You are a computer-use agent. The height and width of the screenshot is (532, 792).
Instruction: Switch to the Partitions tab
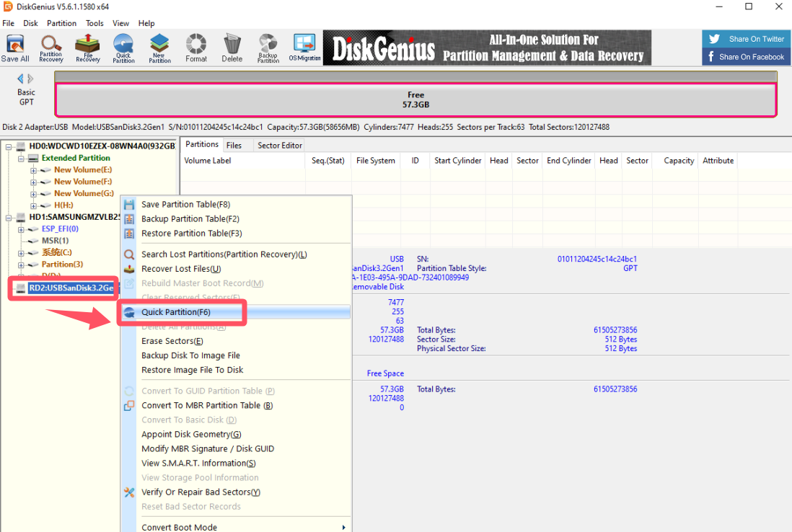click(201, 144)
